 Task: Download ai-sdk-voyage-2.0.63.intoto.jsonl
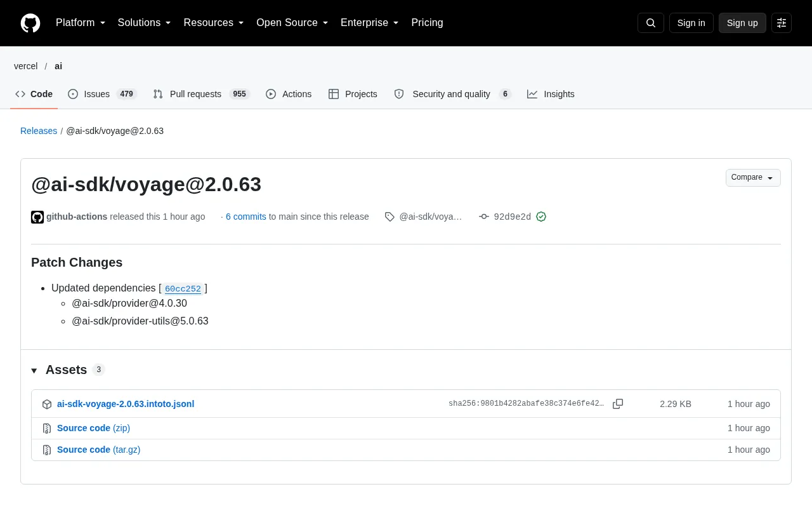(126, 404)
